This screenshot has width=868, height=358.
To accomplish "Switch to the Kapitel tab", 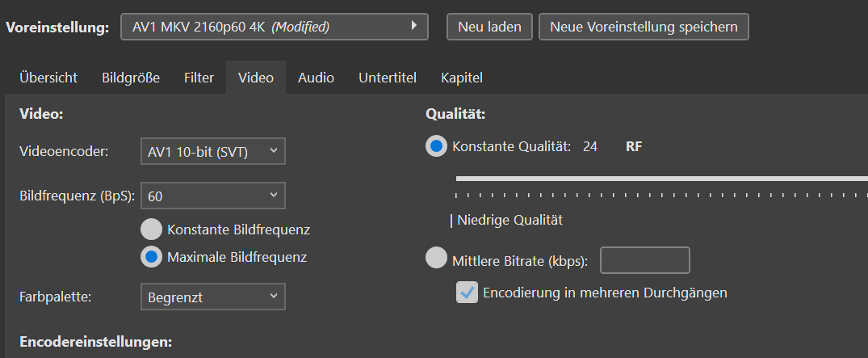I will coord(462,78).
